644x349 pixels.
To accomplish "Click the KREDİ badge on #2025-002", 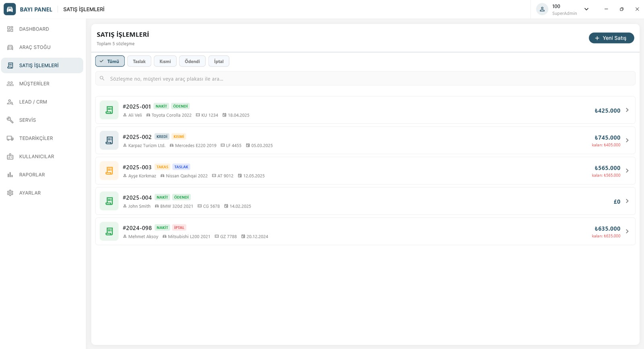I will pos(162,137).
